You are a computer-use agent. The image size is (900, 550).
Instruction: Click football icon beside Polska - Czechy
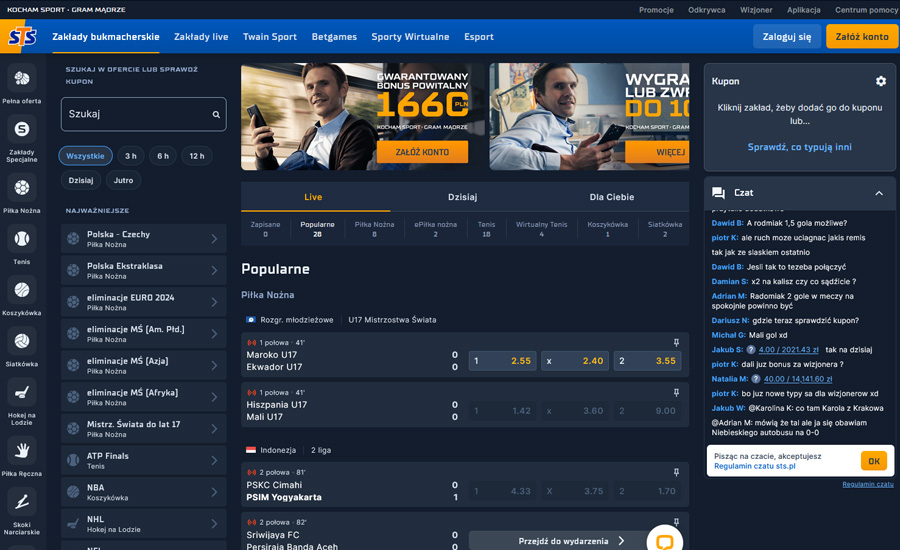(x=73, y=238)
